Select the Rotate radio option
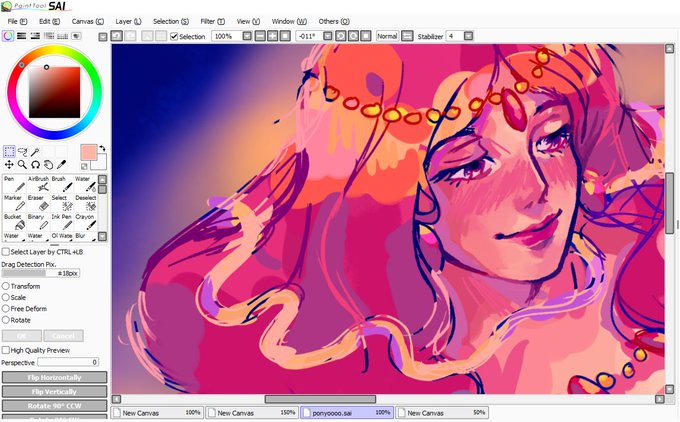Viewport: 680px width, 422px height. (6, 320)
